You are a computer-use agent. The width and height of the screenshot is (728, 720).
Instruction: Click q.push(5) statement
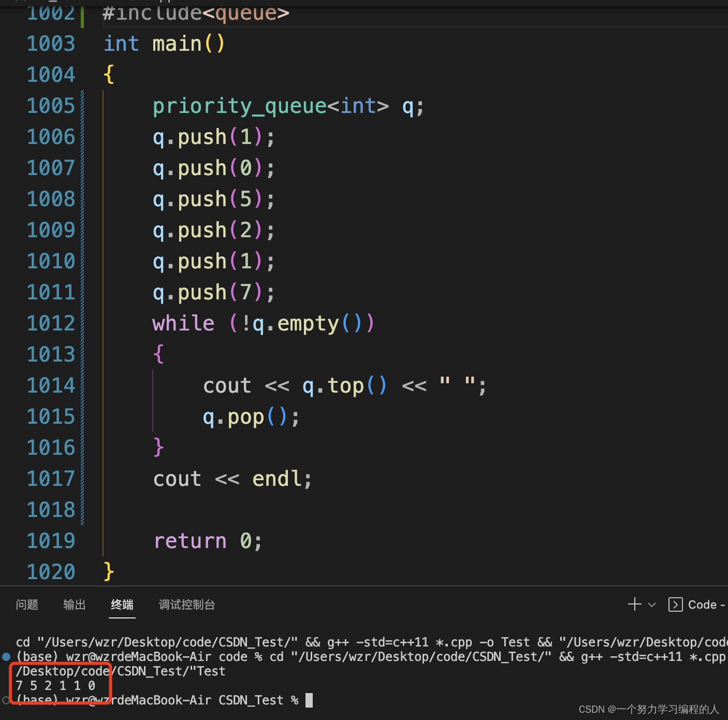[214, 199]
